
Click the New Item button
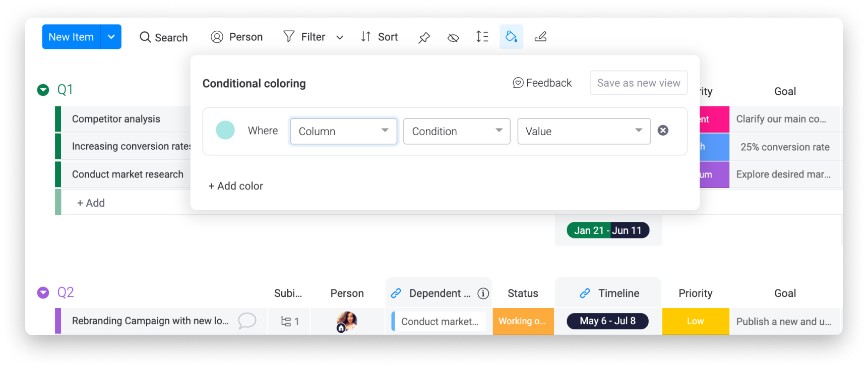[71, 37]
